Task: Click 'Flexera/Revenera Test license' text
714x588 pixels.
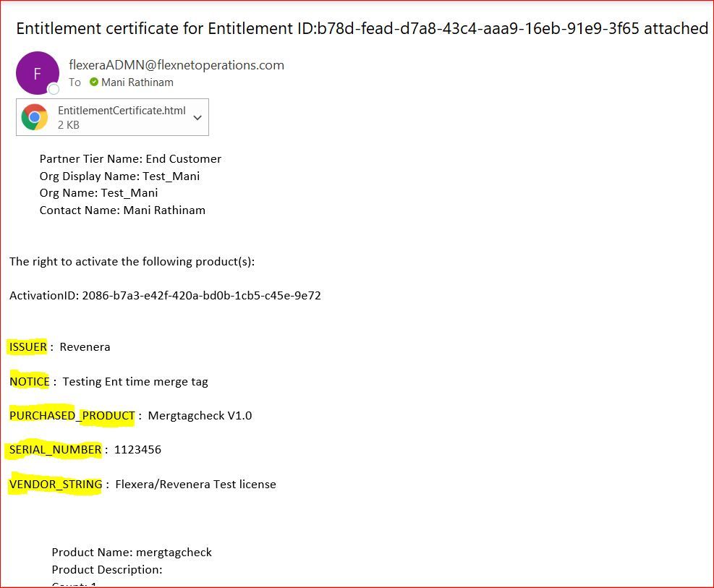Action: tap(195, 485)
